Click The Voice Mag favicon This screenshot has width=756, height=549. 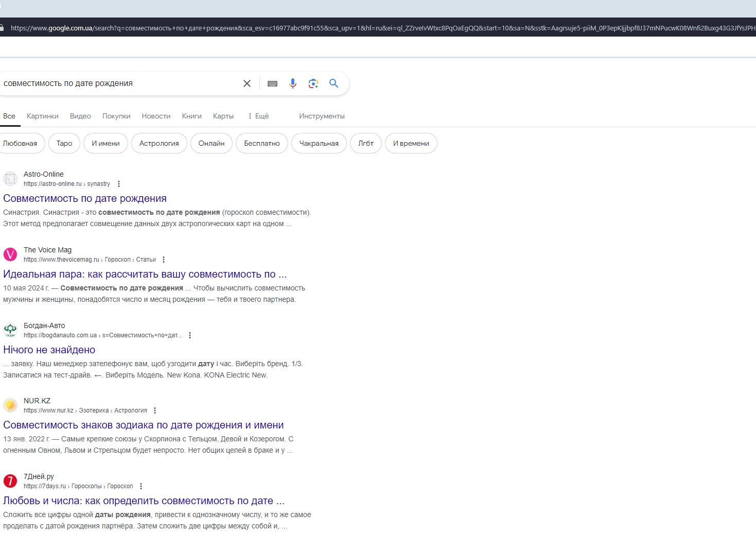click(10, 254)
